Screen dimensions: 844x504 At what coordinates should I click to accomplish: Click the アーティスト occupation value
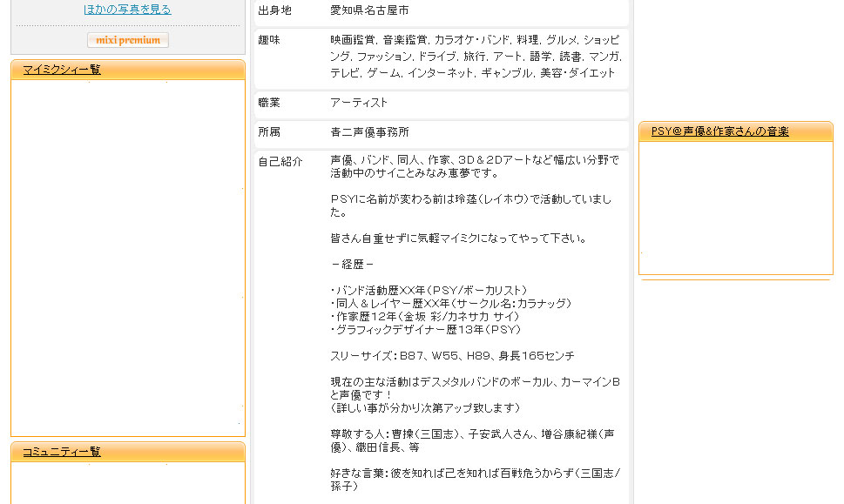tap(359, 103)
